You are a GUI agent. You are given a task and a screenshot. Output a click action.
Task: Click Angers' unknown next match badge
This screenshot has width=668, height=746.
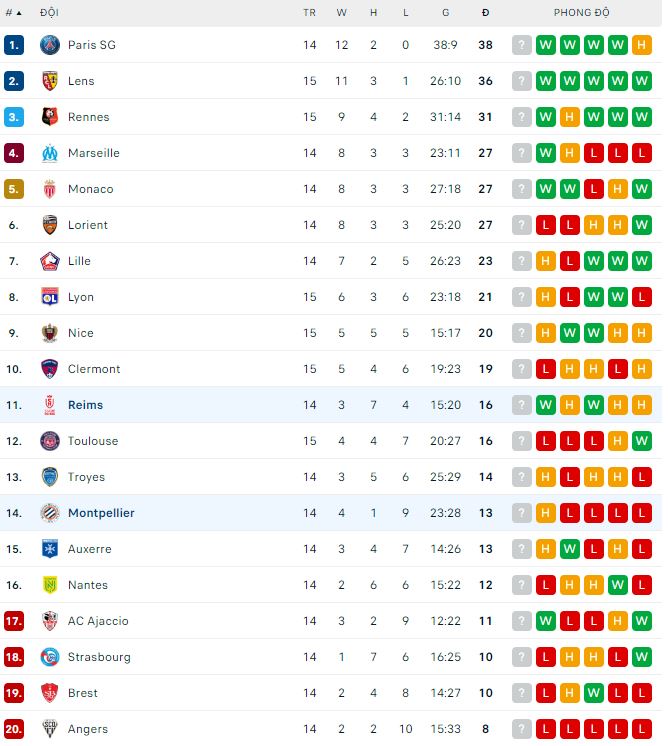point(521,729)
